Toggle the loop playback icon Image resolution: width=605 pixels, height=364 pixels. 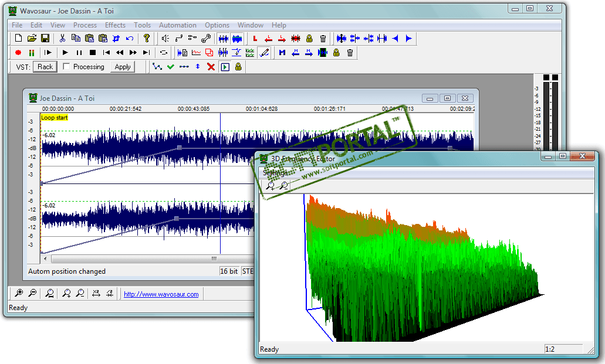click(164, 53)
